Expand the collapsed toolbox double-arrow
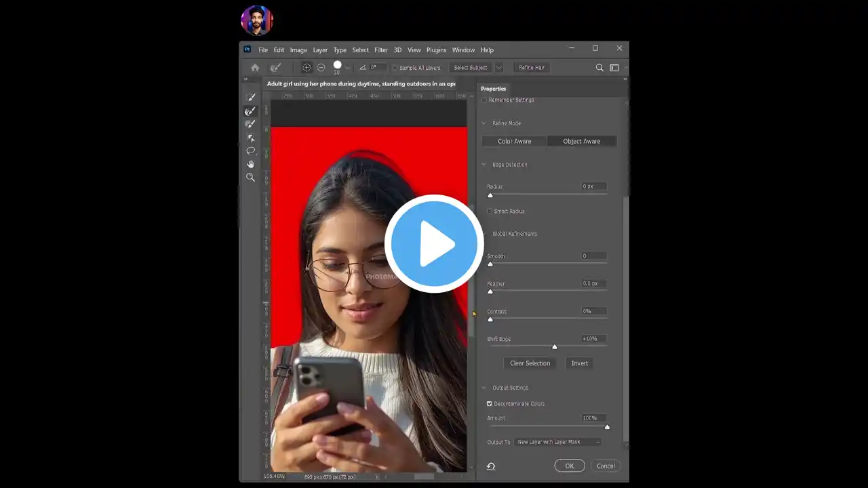Viewport: 868px width, 488px height. point(245,79)
